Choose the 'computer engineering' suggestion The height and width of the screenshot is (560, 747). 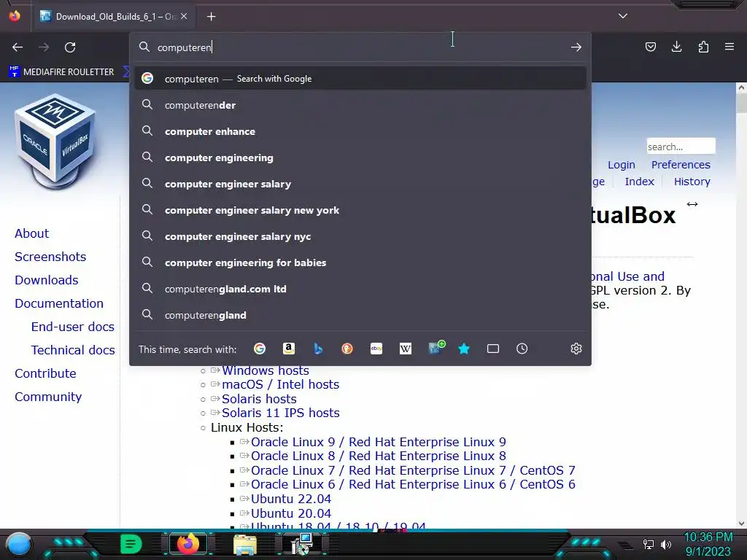[x=360, y=157]
